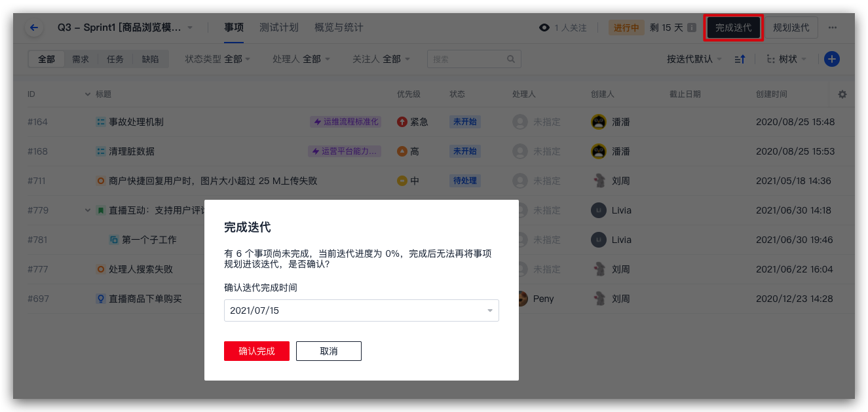The image size is (868, 412).
Task: Expand the 状态类型 全部 dropdown
Action: [218, 59]
